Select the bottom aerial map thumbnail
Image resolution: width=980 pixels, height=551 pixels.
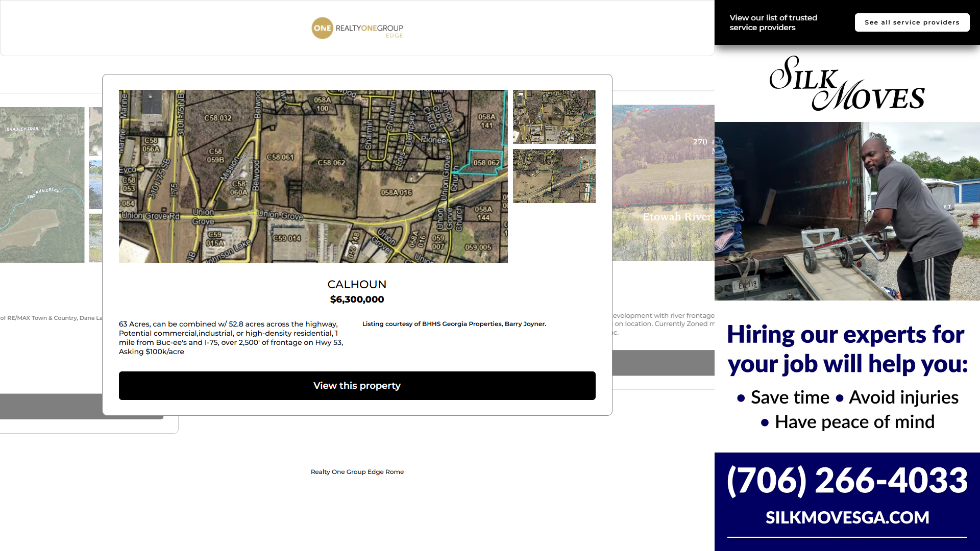[554, 176]
